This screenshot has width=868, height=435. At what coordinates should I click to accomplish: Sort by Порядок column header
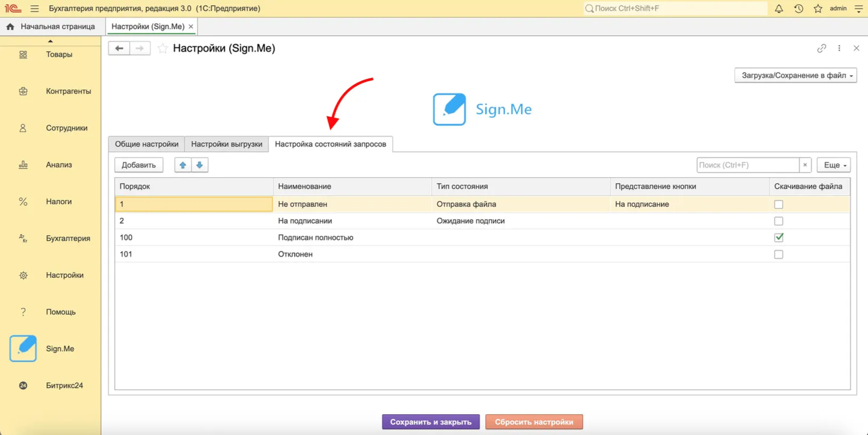tap(194, 187)
